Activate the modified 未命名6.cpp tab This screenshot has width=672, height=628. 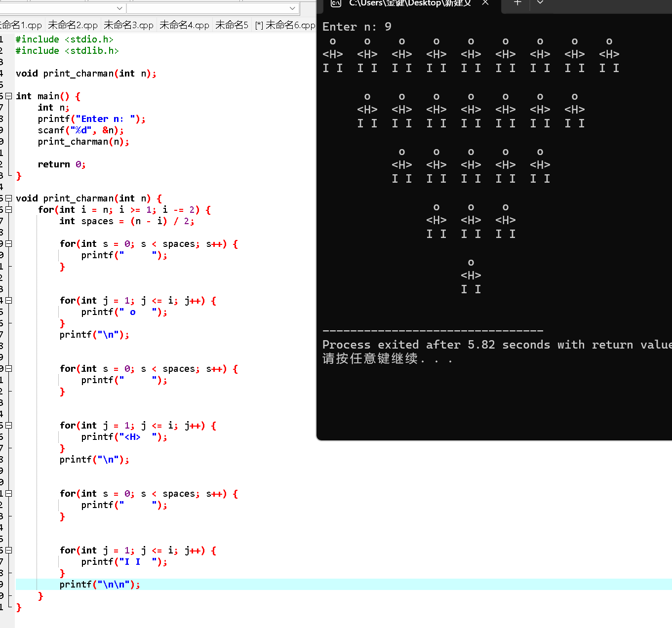285,25
